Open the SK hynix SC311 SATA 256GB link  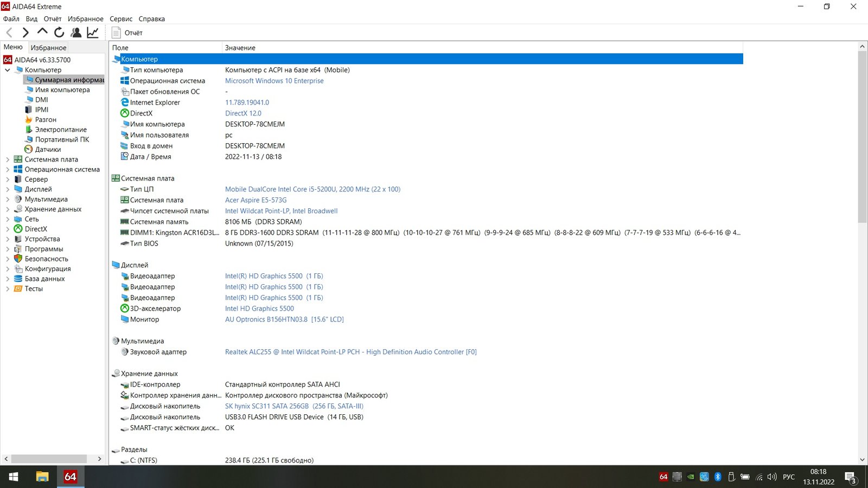click(x=294, y=406)
